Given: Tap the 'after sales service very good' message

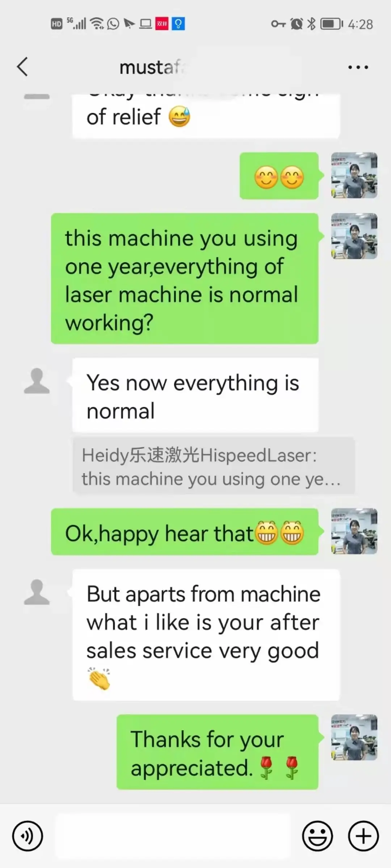Looking at the screenshot, I should point(206,635).
